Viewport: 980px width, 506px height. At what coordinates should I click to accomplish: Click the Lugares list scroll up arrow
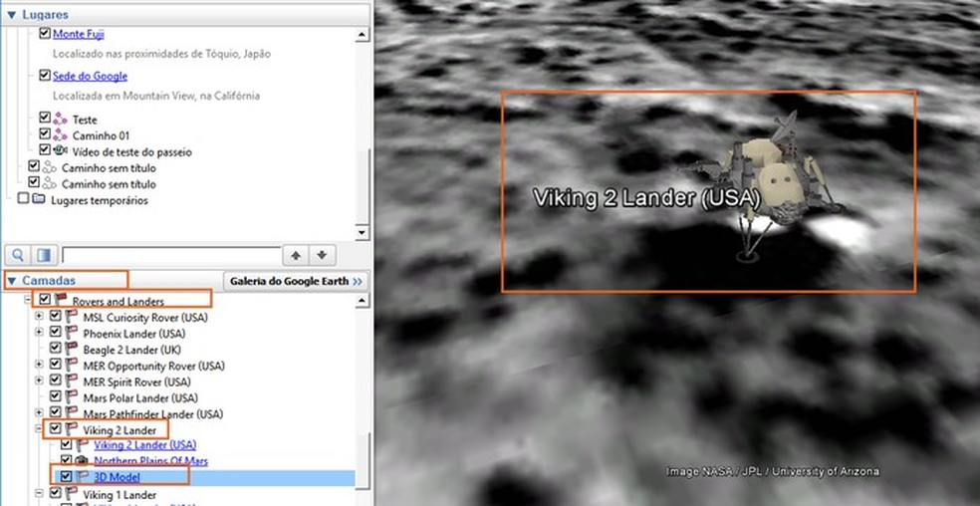362,35
